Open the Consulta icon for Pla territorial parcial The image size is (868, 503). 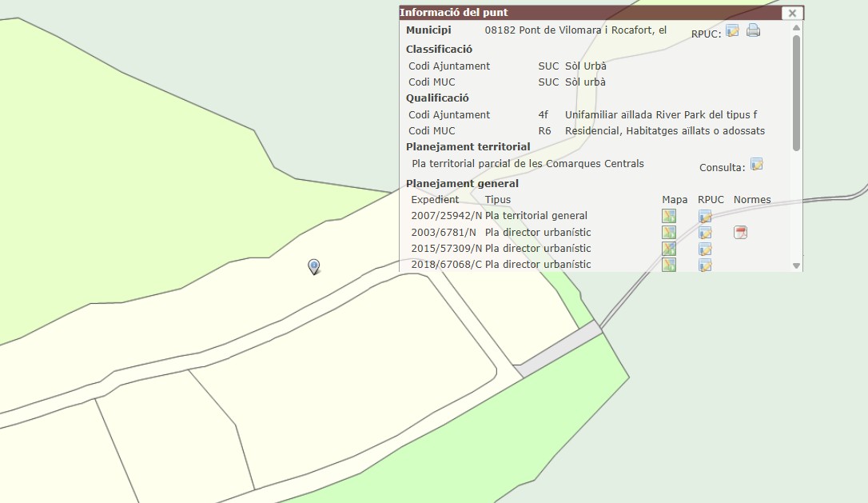click(756, 165)
